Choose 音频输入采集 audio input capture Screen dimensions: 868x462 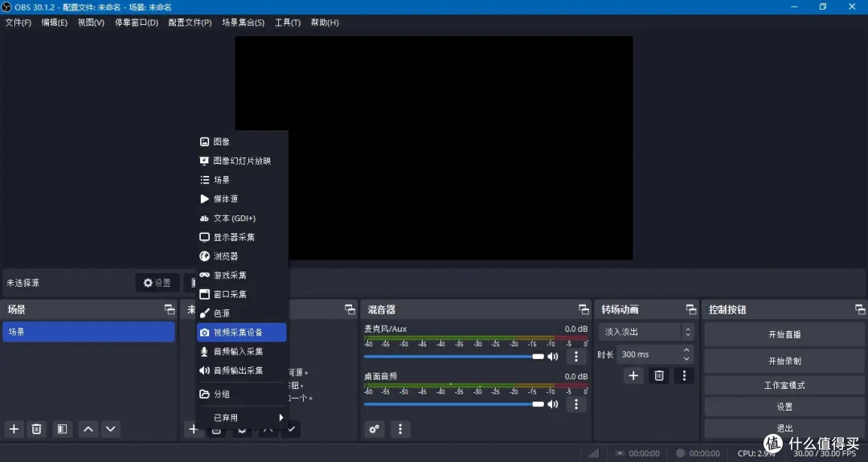pos(243,351)
